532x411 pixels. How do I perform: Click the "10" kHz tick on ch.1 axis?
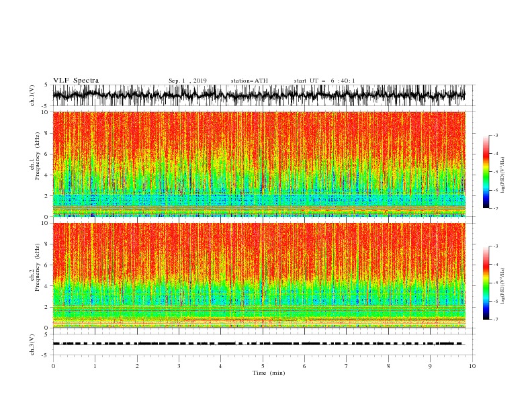[x=45, y=112]
